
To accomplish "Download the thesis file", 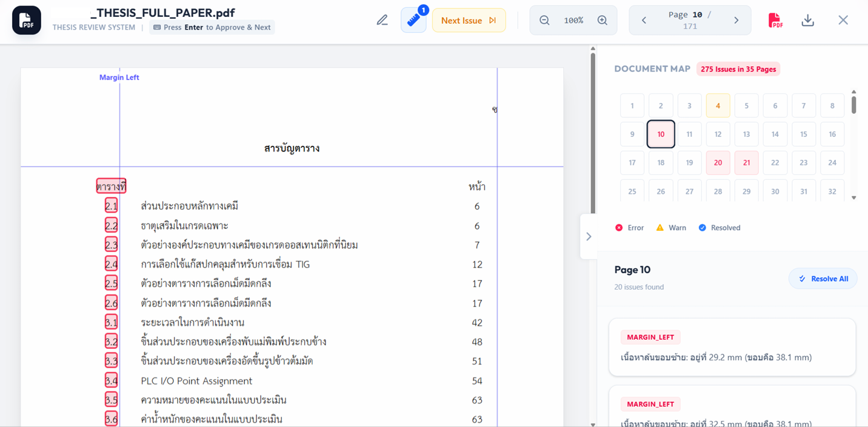I will pyautogui.click(x=807, y=21).
